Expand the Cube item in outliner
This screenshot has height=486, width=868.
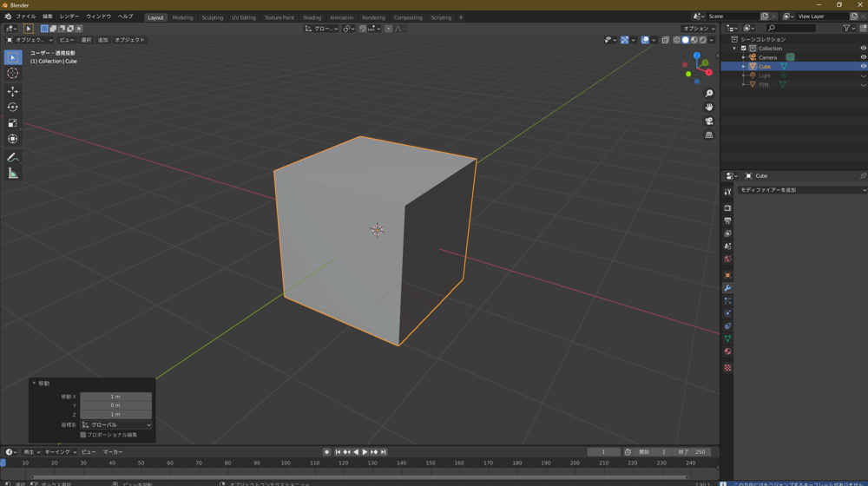744,67
